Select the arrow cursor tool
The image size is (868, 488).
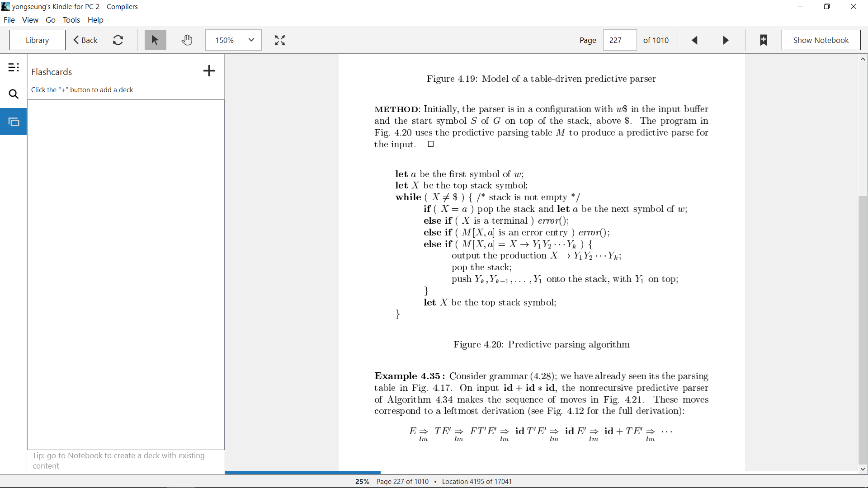click(155, 40)
